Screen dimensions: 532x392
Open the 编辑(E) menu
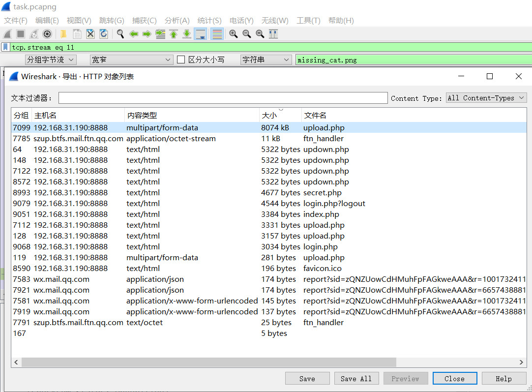[47, 20]
